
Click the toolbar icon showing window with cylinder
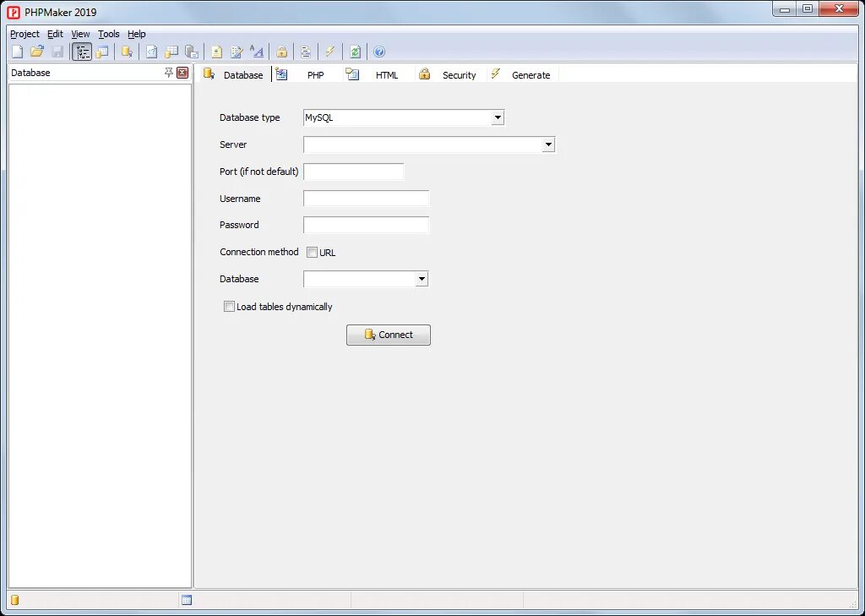click(102, 52)
